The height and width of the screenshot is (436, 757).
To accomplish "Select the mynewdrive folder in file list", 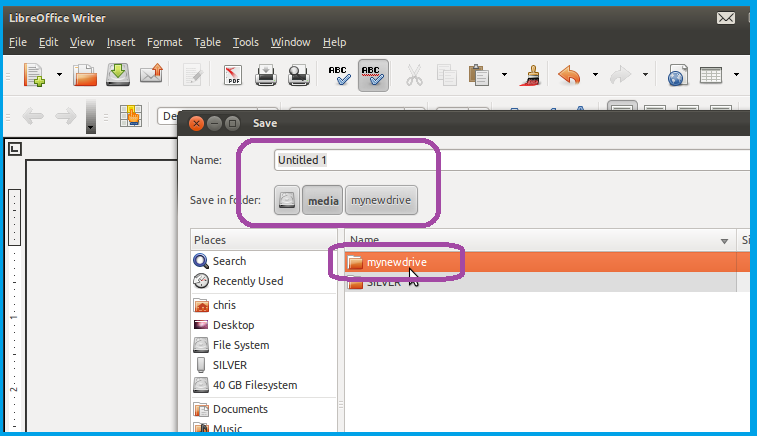I will click(x=547, y=262).
